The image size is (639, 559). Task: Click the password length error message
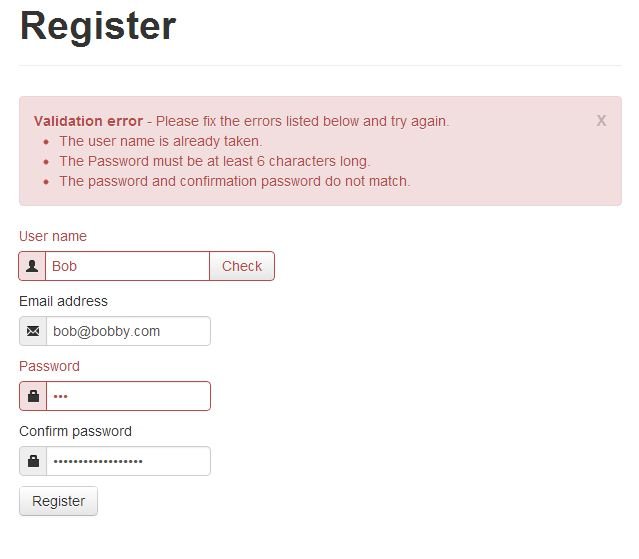pos(214,161)
